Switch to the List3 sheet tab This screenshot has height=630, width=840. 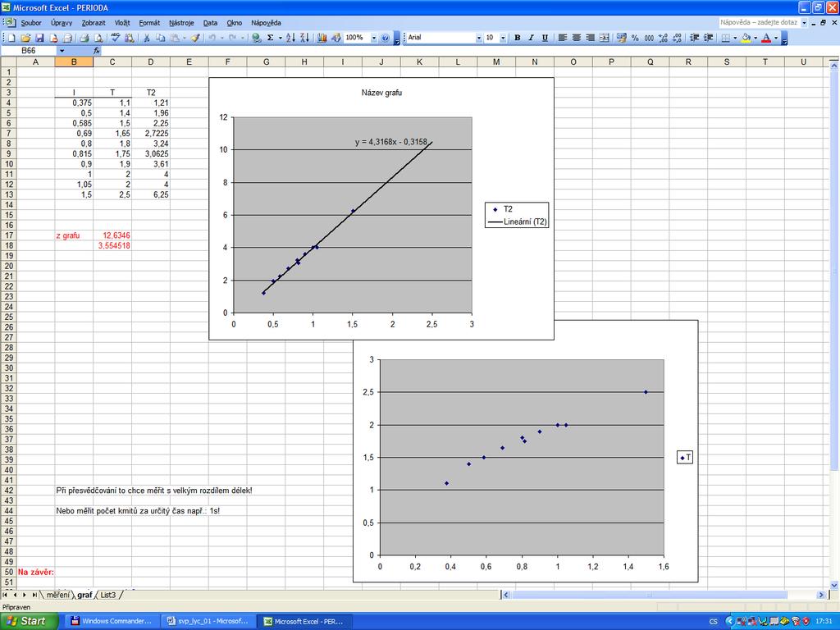[x=108, y=595]
